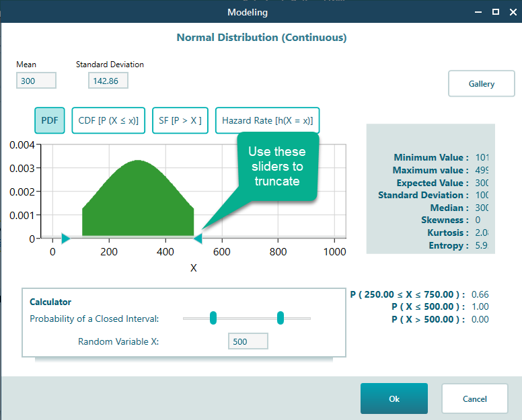This screenshot has width=522, height=420.
Task: Select the Standard Deviation value box
Action: 108,81
